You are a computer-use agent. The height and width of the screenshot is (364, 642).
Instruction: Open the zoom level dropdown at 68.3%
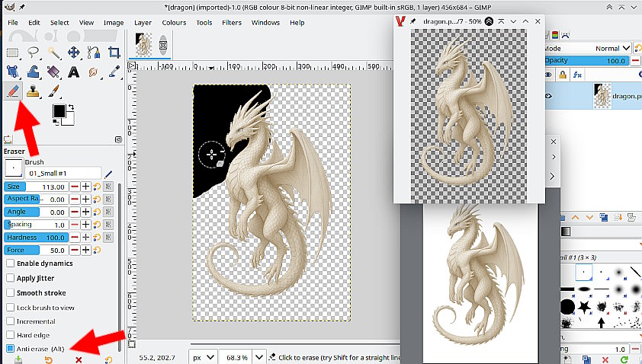258,356
